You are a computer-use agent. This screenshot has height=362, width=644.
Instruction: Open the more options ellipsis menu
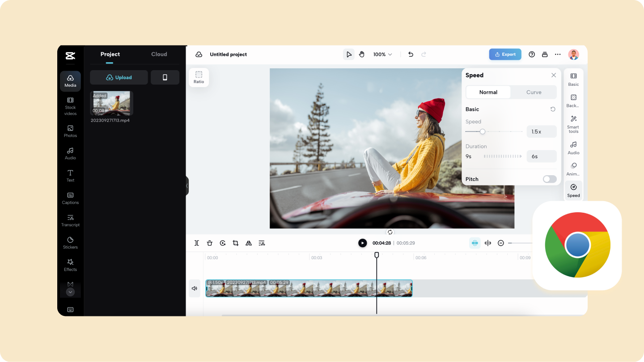click(x=558, y=55)
